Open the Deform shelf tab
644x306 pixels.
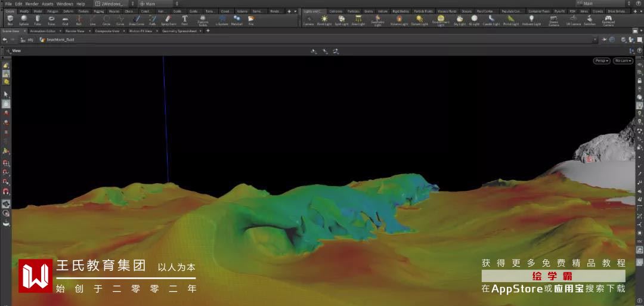coord(68,11)
